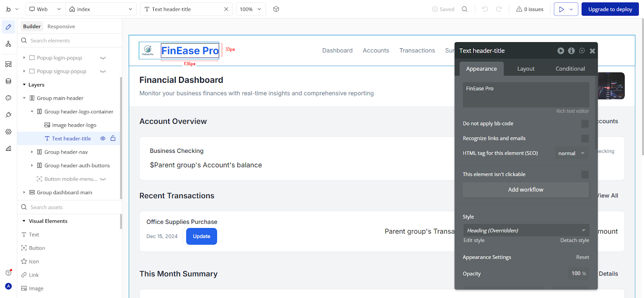Screen dimensions: 644x298
Task: Preview the app with play button
Action: point(561,9)
